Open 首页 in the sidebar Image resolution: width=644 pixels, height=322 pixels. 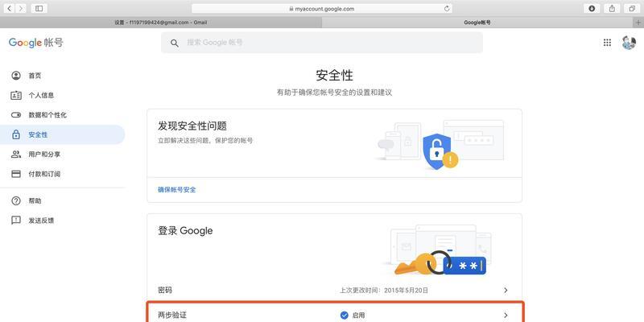(63, 76)
